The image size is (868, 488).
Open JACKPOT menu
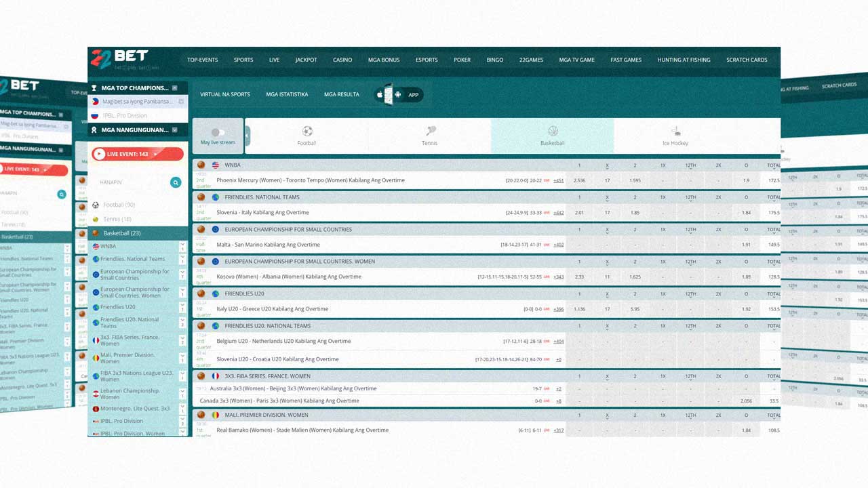[x=306, y=60]
